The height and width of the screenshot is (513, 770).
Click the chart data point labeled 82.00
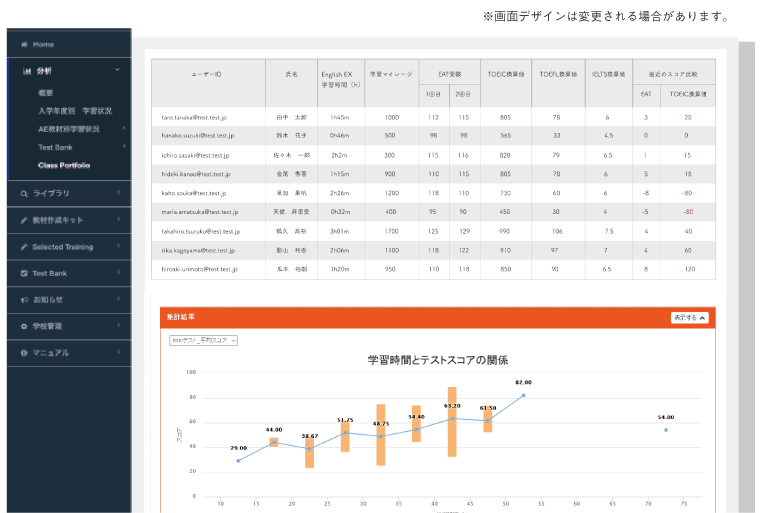click(523, 395)
